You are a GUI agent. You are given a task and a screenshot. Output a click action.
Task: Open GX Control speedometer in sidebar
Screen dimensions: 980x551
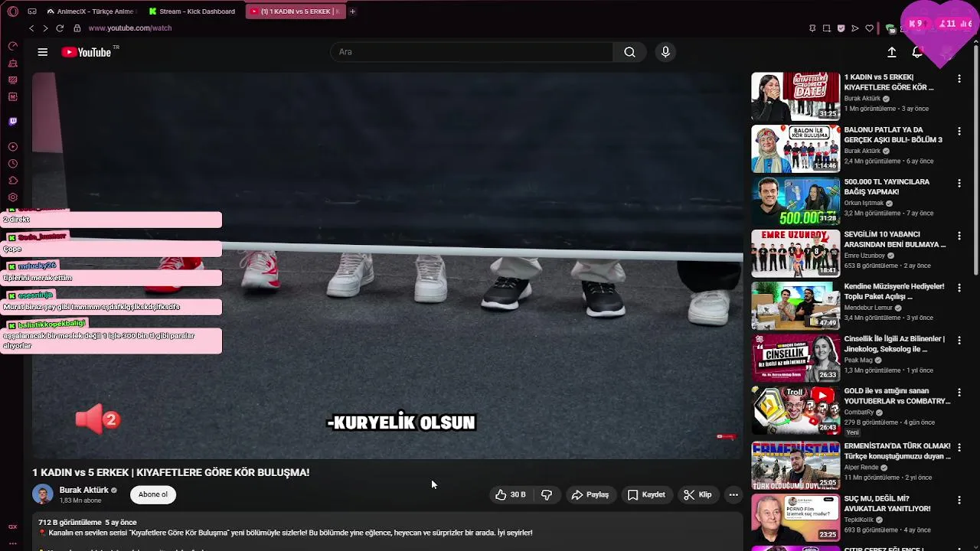coord(13,46)
